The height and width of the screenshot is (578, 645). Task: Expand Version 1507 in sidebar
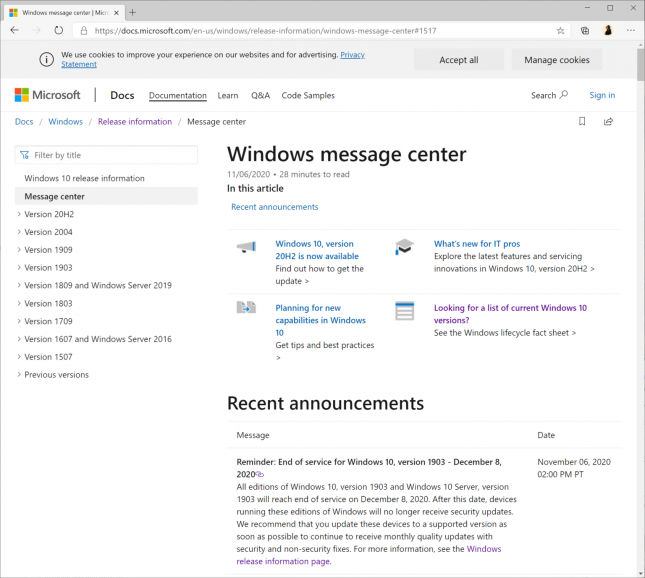click(x=19, y=357)
